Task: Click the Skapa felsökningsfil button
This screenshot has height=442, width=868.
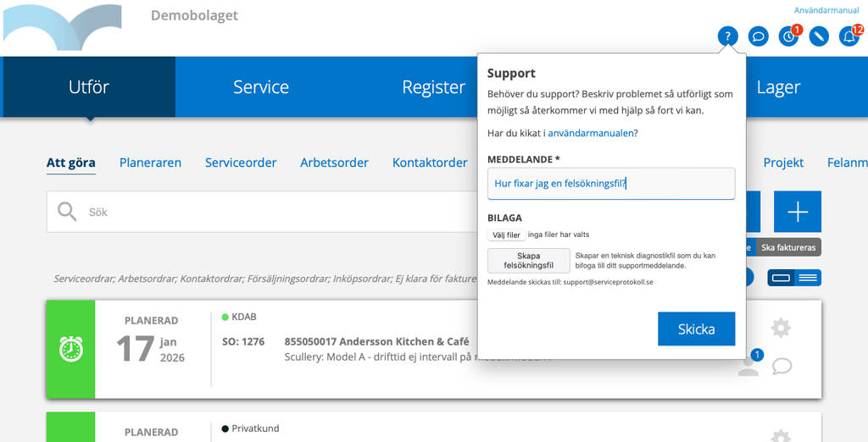Action: 528,260
